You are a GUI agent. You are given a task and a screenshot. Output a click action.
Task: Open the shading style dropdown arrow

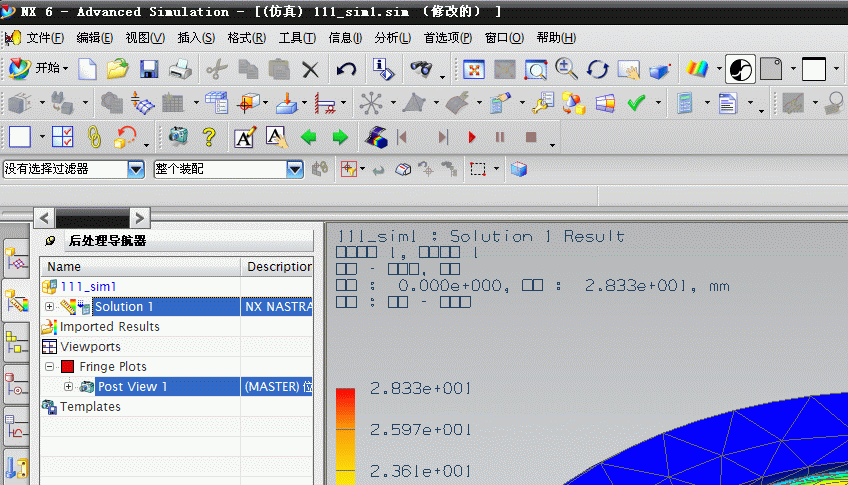point(719,69)
